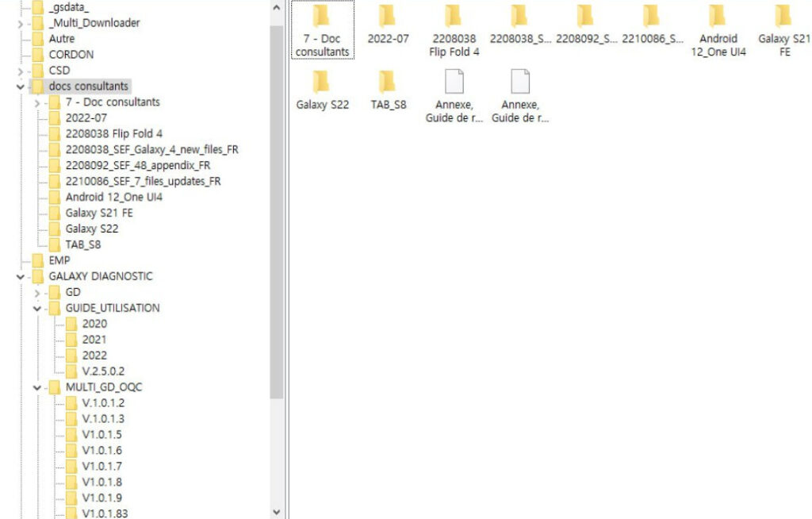Click the tree scrollbar up arrow
This screenshot has width=812, height=519.
point(276,7)
